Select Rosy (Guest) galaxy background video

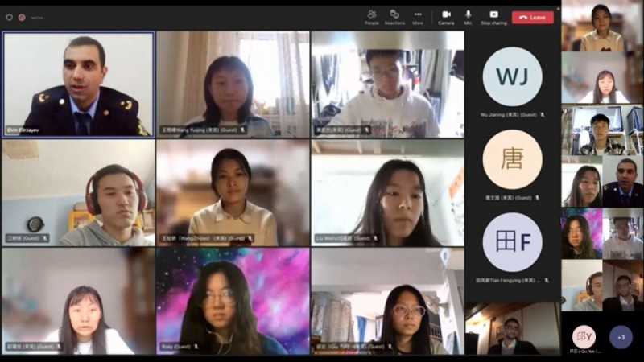coord(233,301)
